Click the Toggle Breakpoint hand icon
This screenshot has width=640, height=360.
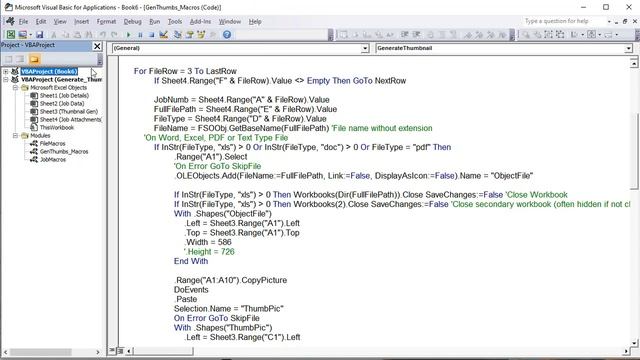pos(430,35)
